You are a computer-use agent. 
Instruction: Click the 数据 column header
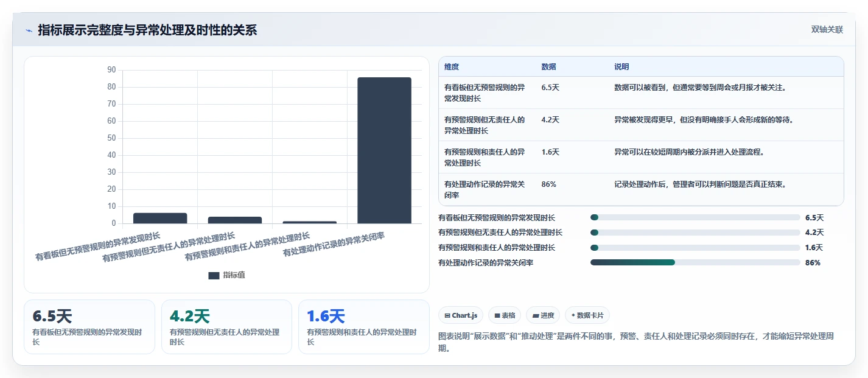click(548, 67)
